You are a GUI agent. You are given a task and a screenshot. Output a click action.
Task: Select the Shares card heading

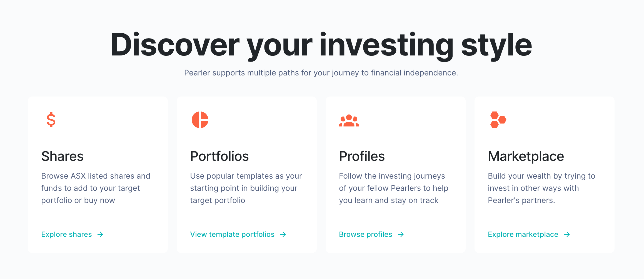pyautogui.click(x=63, y=156)
